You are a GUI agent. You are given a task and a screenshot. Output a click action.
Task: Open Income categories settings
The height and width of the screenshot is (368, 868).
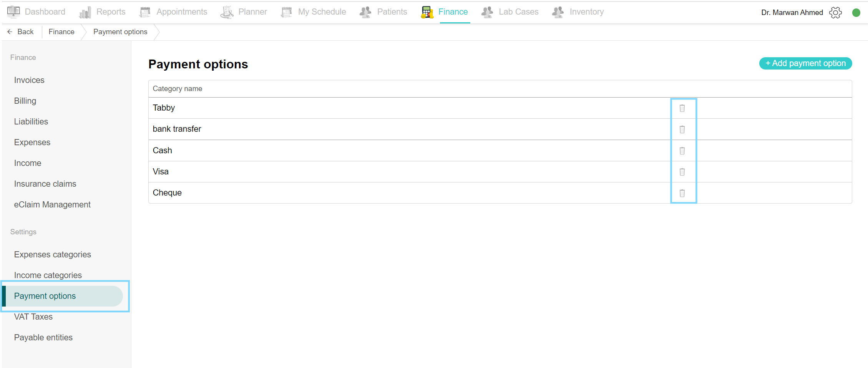pos(48,275)
